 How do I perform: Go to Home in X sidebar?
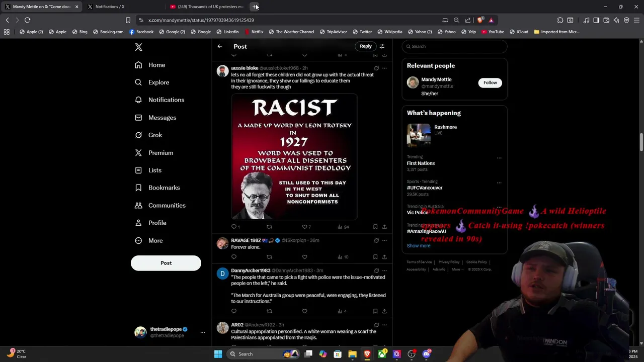150,65
